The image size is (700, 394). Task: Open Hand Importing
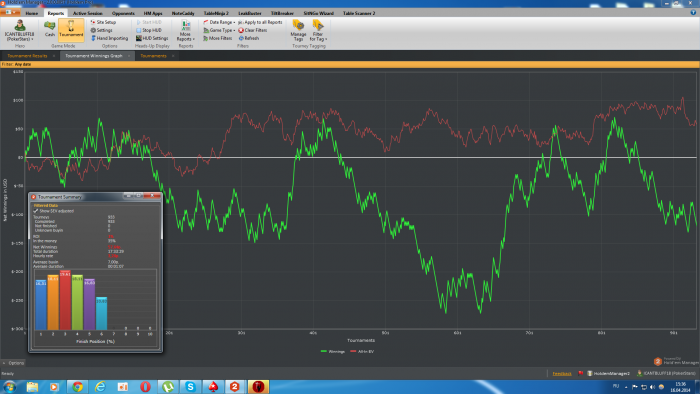tap(109, 38)
